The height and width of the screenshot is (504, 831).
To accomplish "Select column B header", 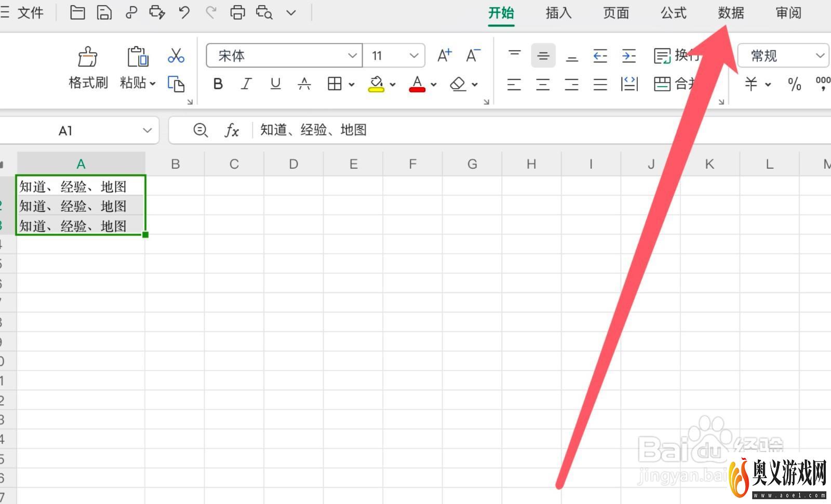I will pyautogui.click(x=176, y=164).
